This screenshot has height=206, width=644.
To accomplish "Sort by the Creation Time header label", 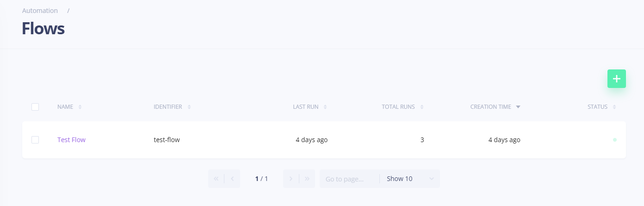I will point(490,107).
